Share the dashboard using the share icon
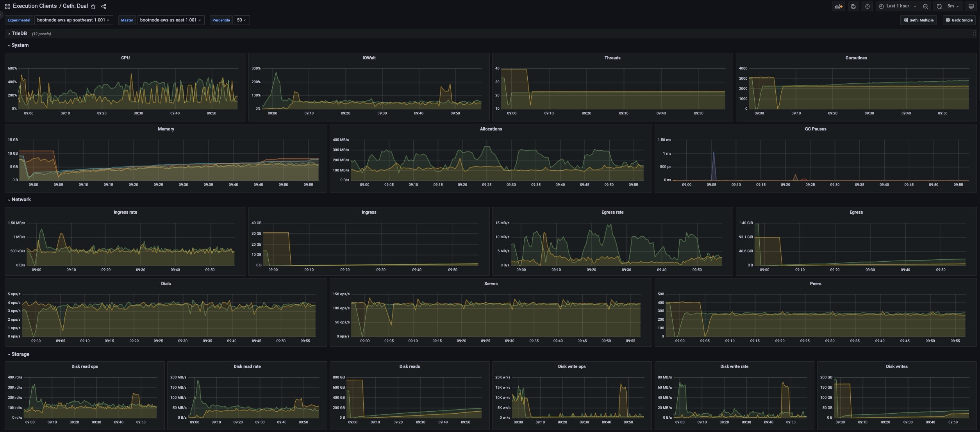The image size is (980, 432). (104, 6)
